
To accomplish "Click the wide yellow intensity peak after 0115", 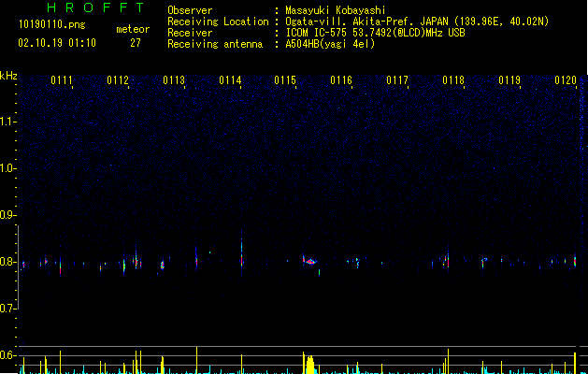I will 309,363.
